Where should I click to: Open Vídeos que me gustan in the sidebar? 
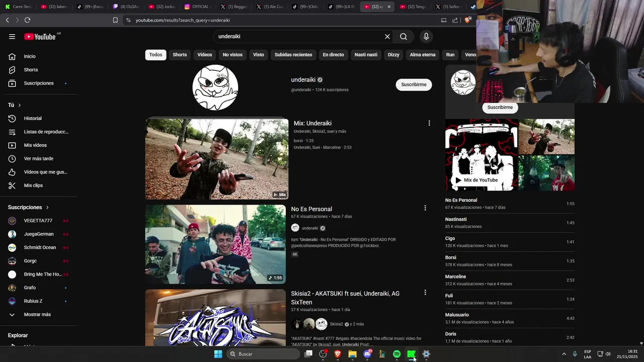pyautogui.click(x=45, y=172)
